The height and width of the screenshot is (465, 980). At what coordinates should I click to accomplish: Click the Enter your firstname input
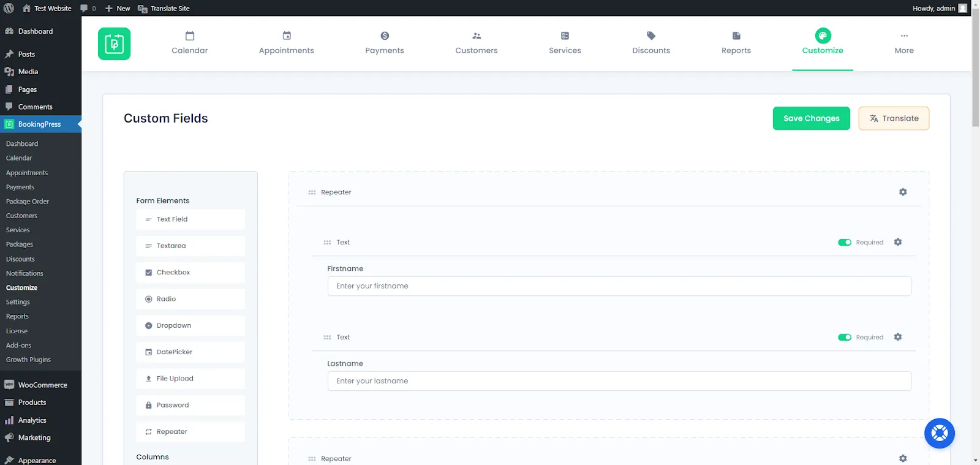pos(619,286)
